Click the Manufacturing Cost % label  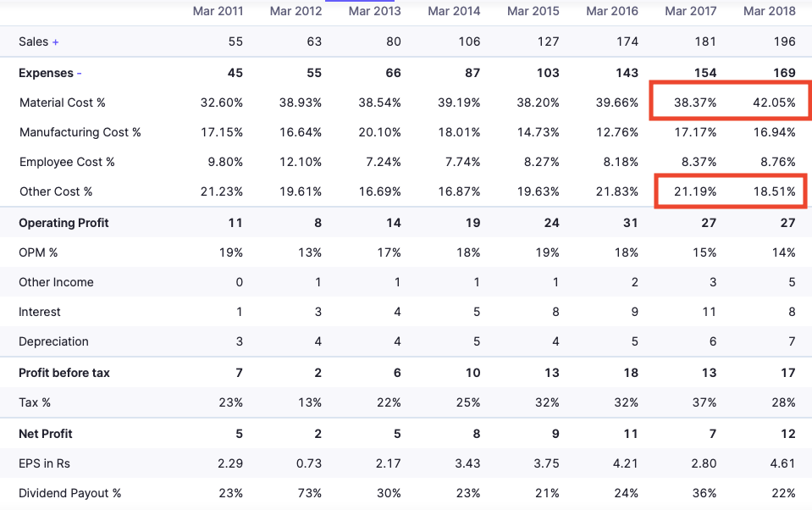click(x=80, y=132)
